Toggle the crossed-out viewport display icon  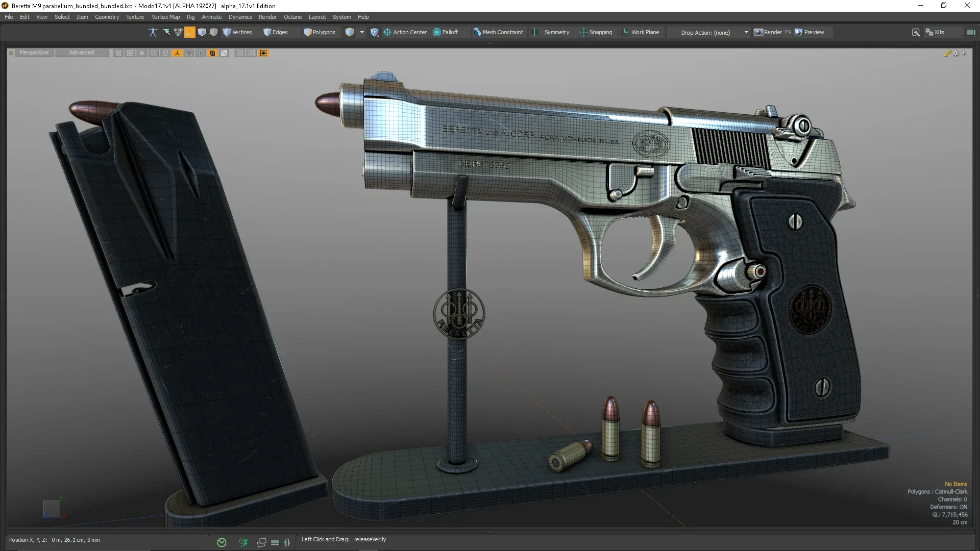pyautogui.click(x=142, y=53)
